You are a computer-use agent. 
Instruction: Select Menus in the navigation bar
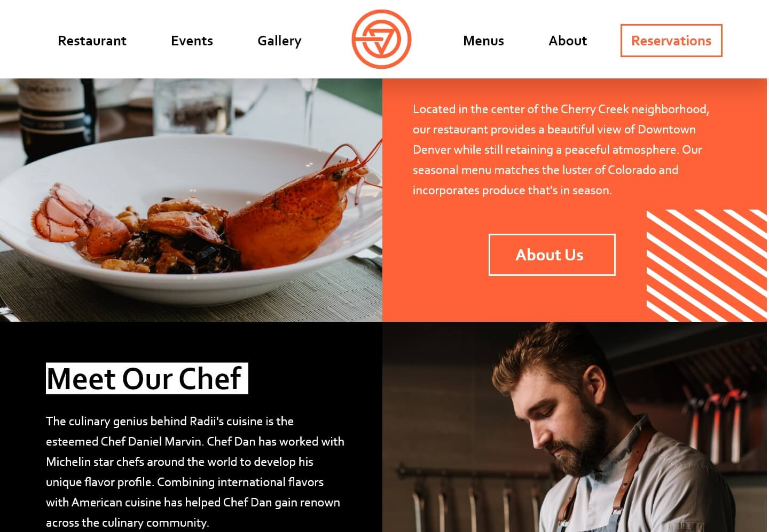click(x=483, y=41)
